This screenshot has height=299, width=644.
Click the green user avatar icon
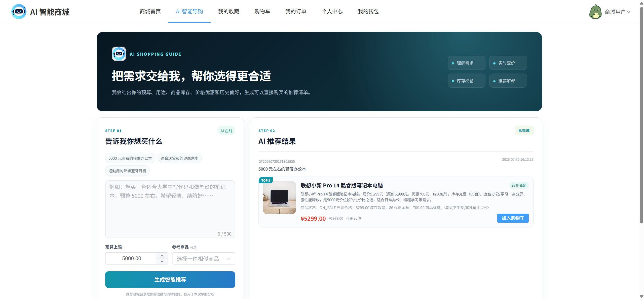coord(595,12)
